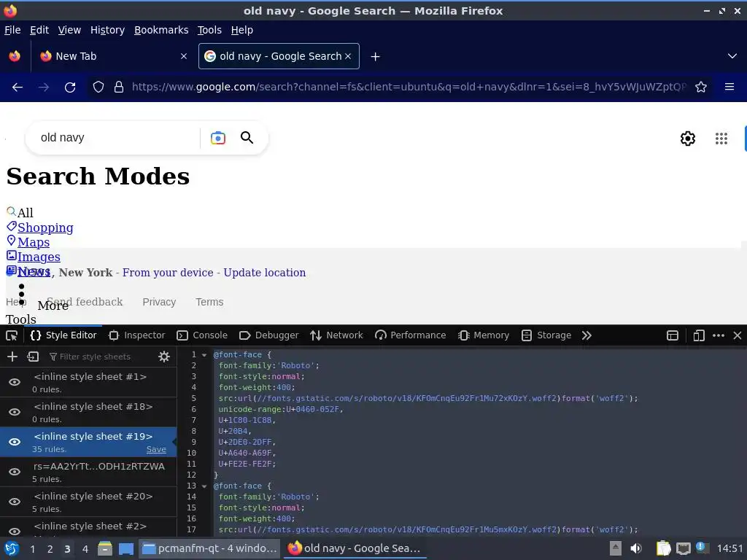This screenshot has width=747, height=560.
Task: Toggle visibility of inline style sheet #20
Action: tap(15, 502)
